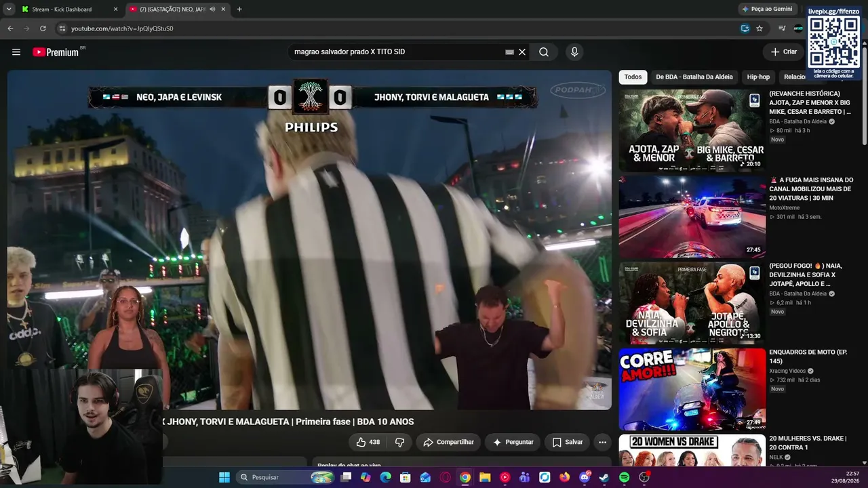Open 'A FUGA MAIS INSANA DO CANAL' title

point(811,189)
